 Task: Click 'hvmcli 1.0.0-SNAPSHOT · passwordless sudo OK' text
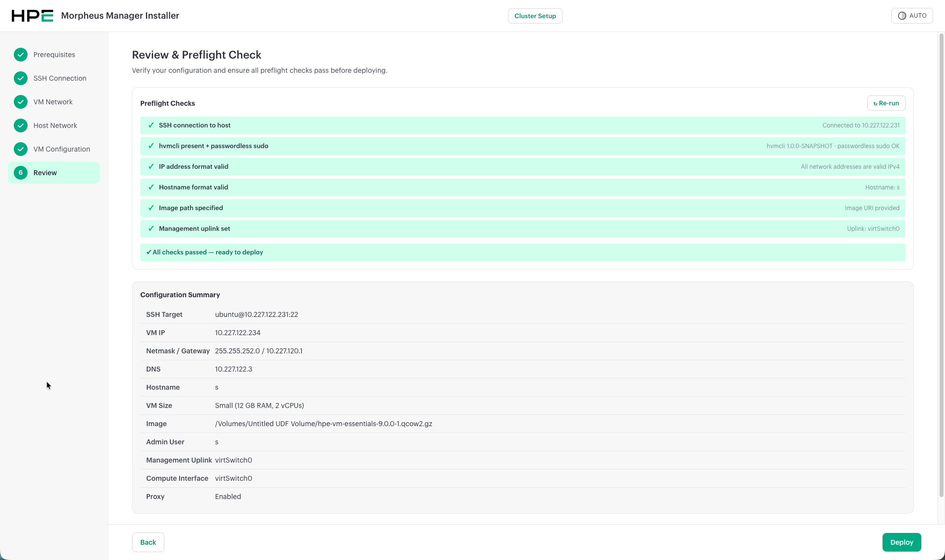click(833, 146)
